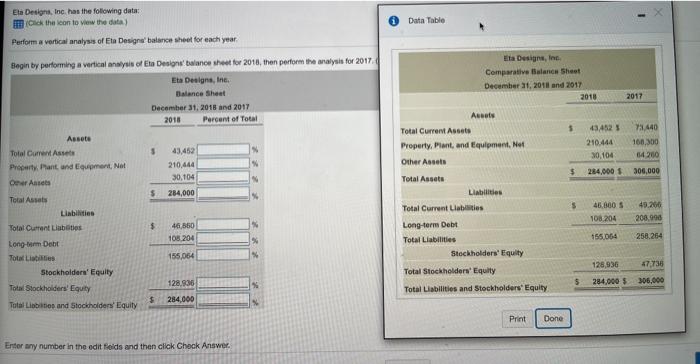Click the 2017 column header in Data Table
The image size is (700, 364).
(x=634, y=96)
